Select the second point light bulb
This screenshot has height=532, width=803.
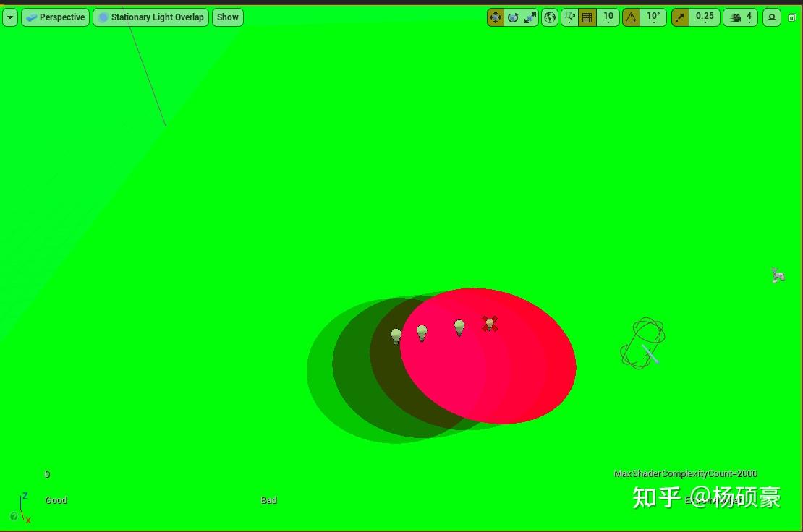coord(422,332)
